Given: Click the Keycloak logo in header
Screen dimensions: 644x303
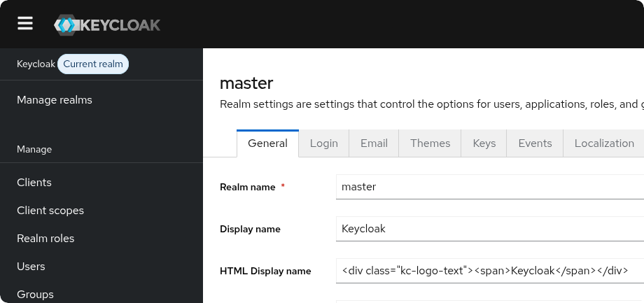Looking at the screenshot, I should click(107, 25).
